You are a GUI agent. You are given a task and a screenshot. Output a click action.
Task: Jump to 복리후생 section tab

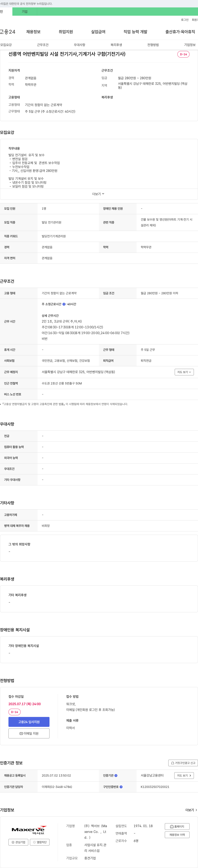pos(116,45)
